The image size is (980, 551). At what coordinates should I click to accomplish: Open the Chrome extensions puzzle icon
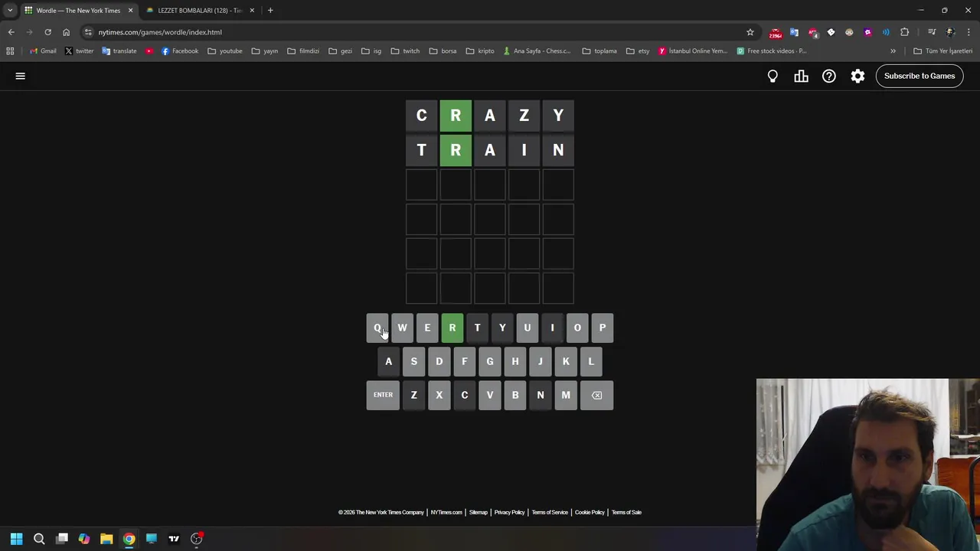pyautogui.click(x=904, y=32)
